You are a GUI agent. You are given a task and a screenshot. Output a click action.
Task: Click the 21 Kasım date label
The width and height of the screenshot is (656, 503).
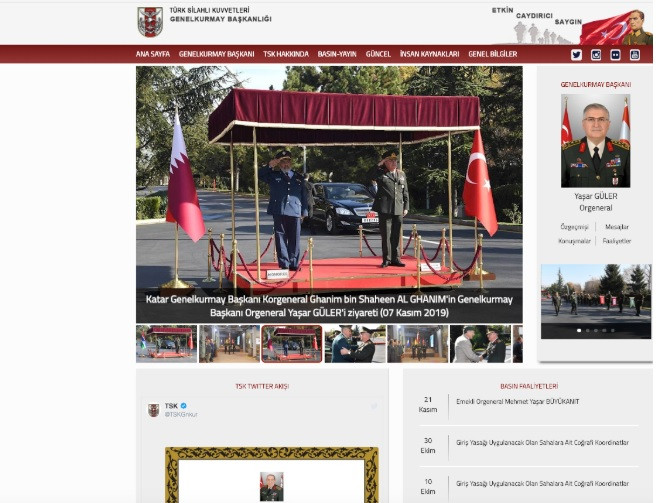point(428,405)
